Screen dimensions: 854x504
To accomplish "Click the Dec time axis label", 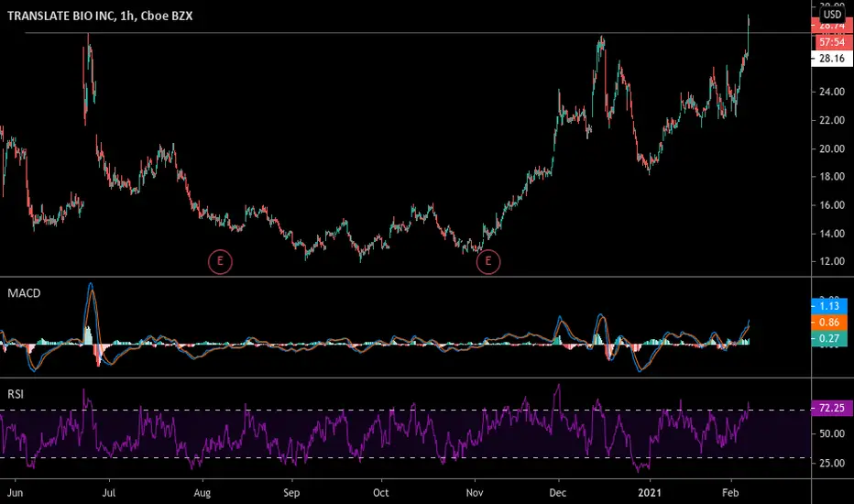I will pyautogui.click(x=558, y=493).
